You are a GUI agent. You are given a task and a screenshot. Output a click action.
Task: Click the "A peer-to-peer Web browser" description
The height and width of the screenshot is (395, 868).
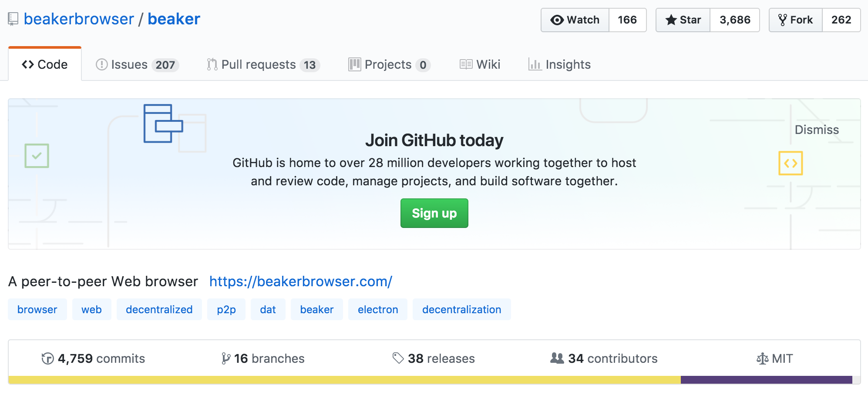(103, 281)
